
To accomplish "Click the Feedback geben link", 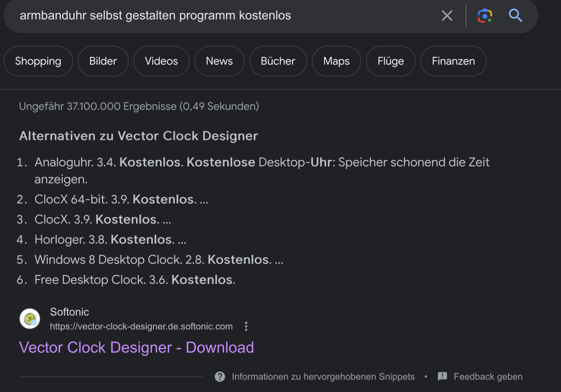I will pos(488,377).
